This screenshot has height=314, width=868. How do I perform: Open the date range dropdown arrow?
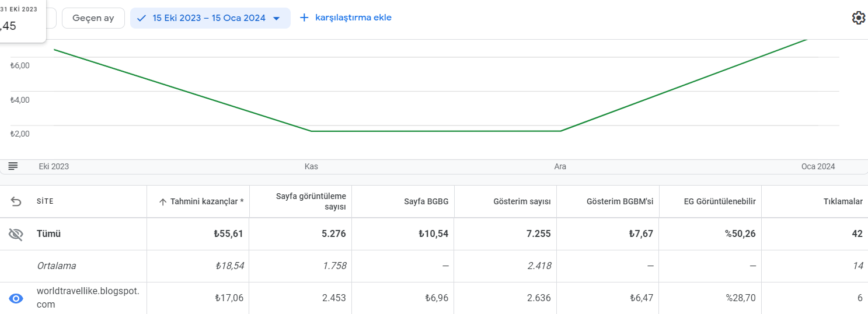tap(277, 19)
